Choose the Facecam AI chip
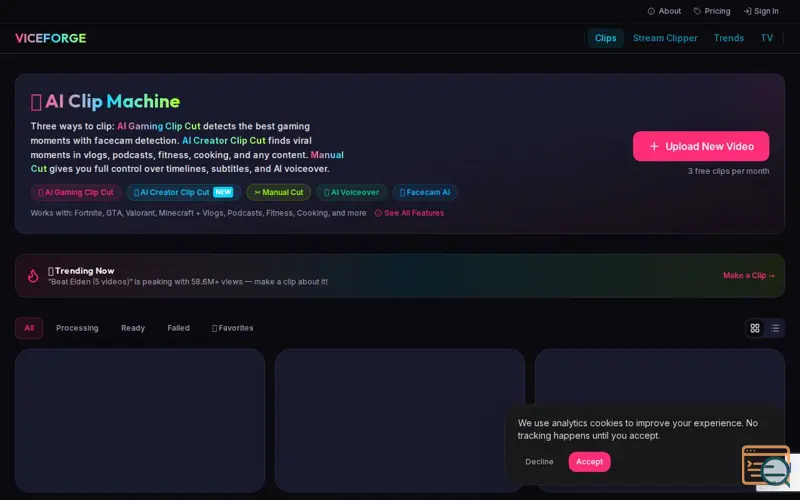 425,192
